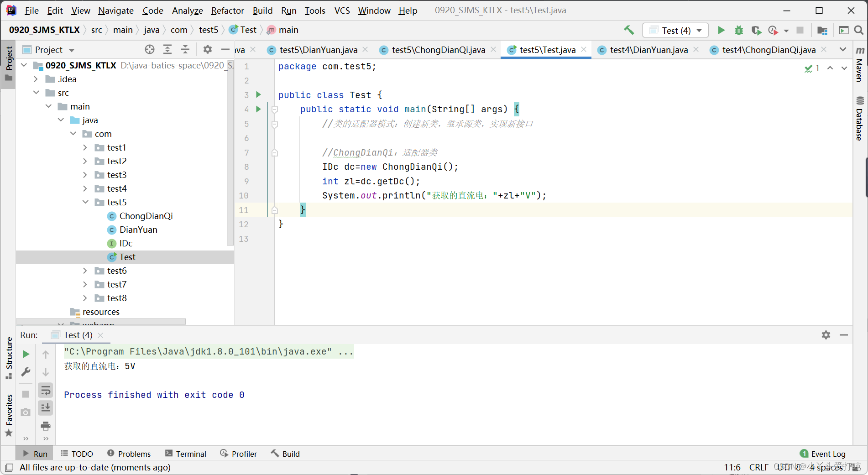The height and width of the screenshot is (475, 868).
Task: Click the test5 breadcrumb in navigation bar
Action: coord(209,30)
